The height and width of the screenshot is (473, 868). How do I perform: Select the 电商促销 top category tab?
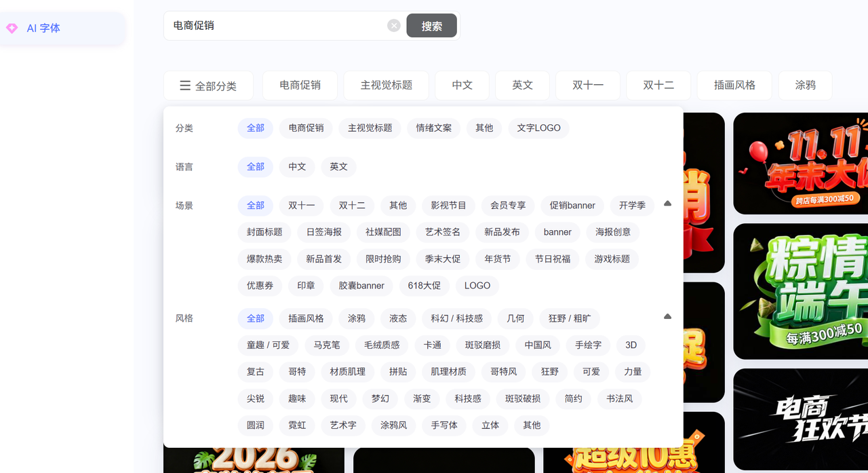(x=300, y=86)
